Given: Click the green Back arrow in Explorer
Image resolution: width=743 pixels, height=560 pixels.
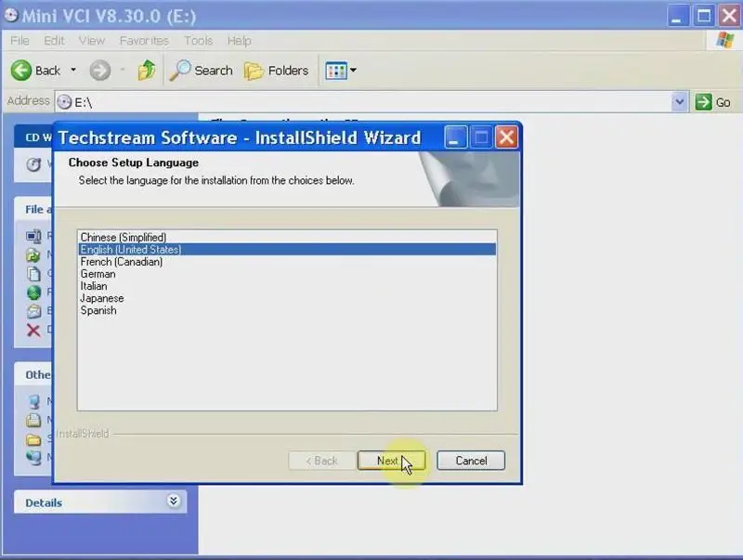Looking at the screenshot, I should tap(21, 71).
